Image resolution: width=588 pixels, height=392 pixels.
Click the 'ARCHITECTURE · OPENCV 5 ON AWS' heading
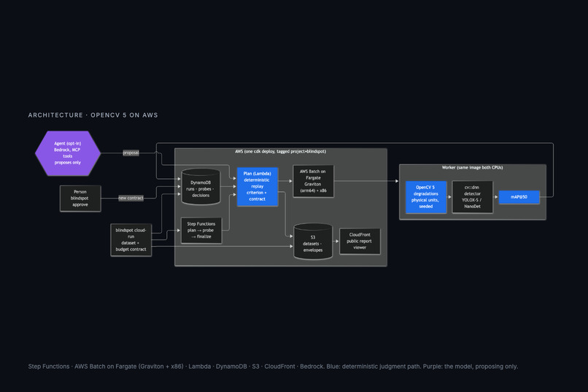click(93, 115)
